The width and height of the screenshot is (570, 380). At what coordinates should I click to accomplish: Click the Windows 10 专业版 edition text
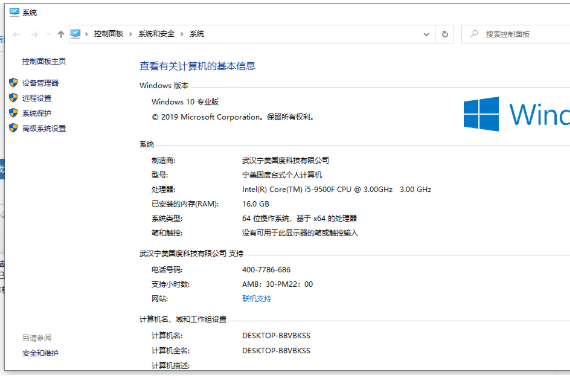coord(185,102)
